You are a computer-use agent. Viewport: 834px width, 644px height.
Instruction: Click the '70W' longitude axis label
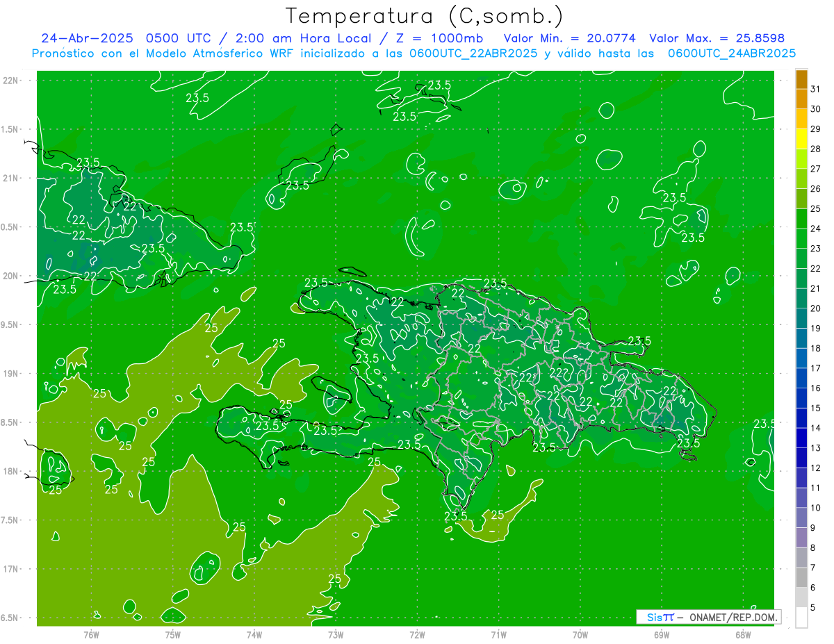580,634
